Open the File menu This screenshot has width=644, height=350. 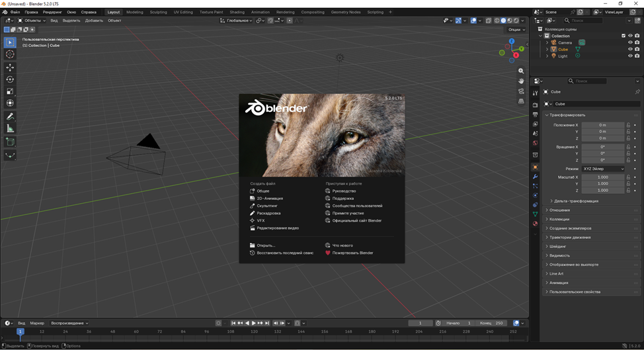[x=15, y=12]
